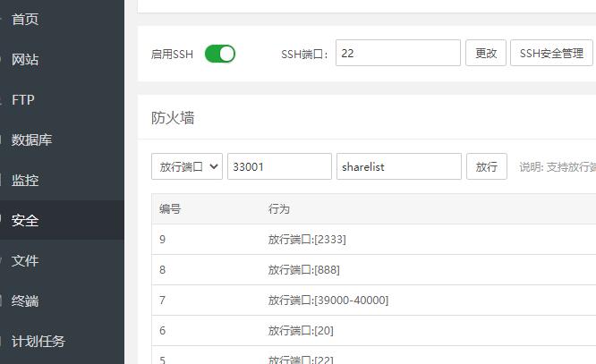Click the 更改 button for SSH port

pyautogui.click(x=486, y=53)
